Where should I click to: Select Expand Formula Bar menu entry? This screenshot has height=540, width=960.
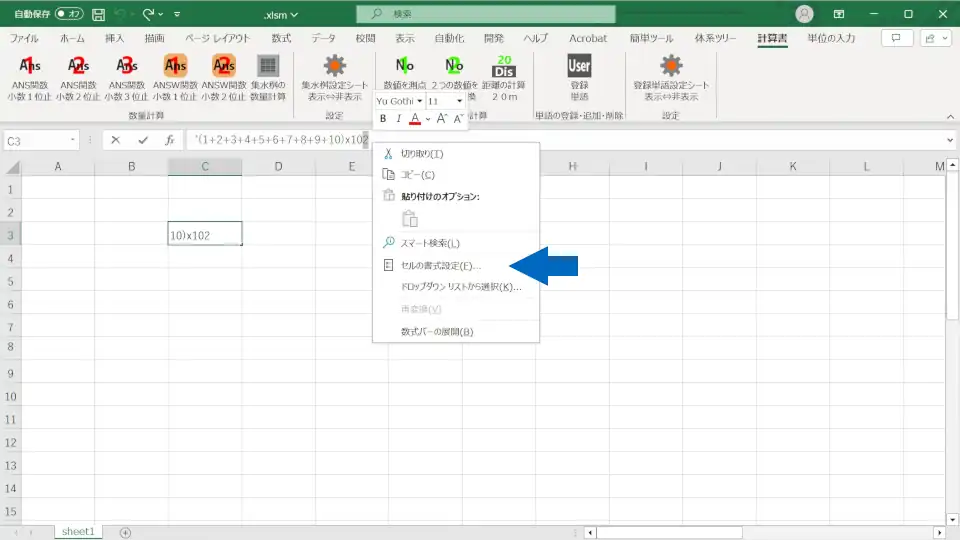[456, 332]
